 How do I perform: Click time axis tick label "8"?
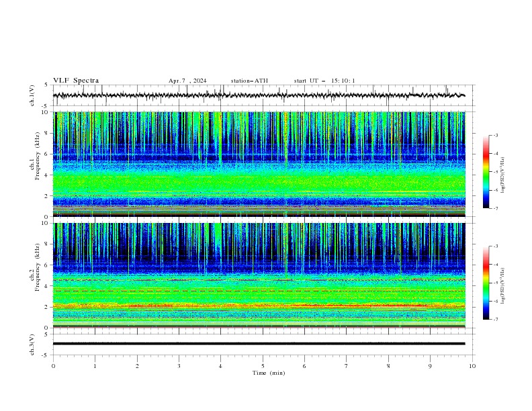pos(388,366)
